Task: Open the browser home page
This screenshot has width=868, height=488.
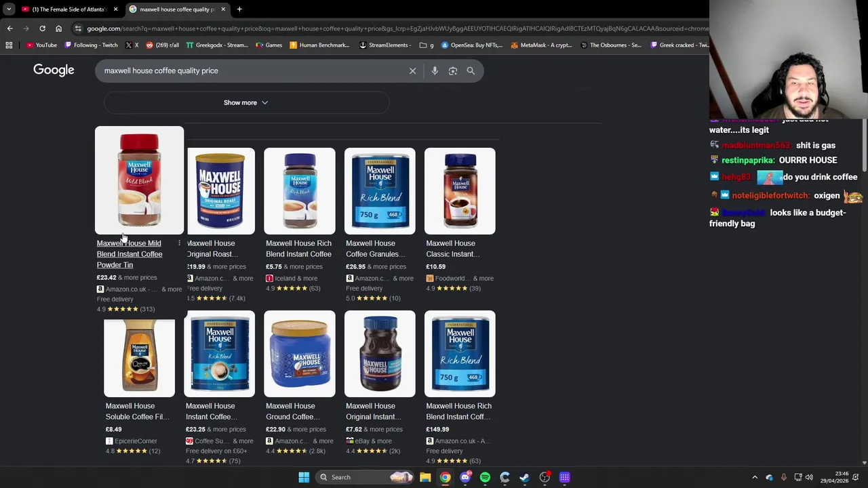Action: pos(58,28)
